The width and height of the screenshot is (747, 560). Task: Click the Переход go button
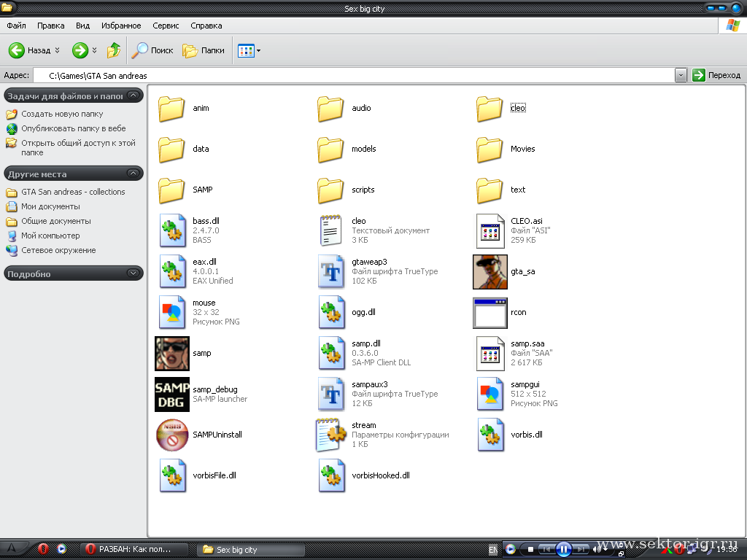click(716, 75)
